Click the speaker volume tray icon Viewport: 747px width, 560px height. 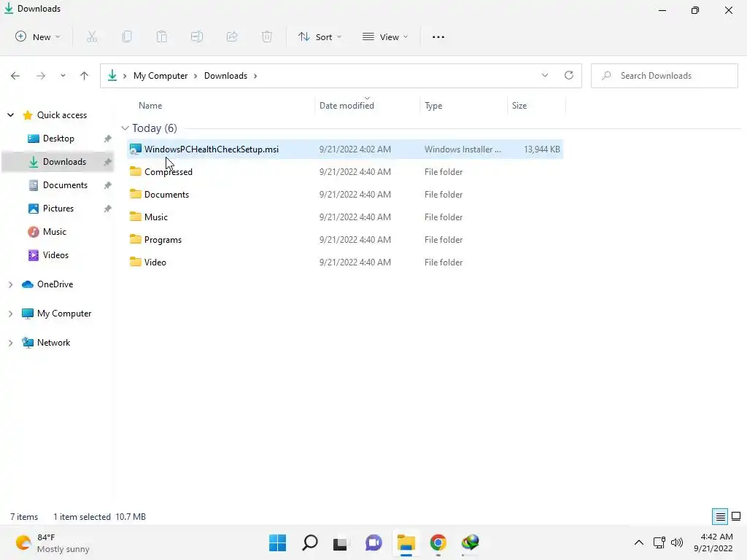pos(677,542)
